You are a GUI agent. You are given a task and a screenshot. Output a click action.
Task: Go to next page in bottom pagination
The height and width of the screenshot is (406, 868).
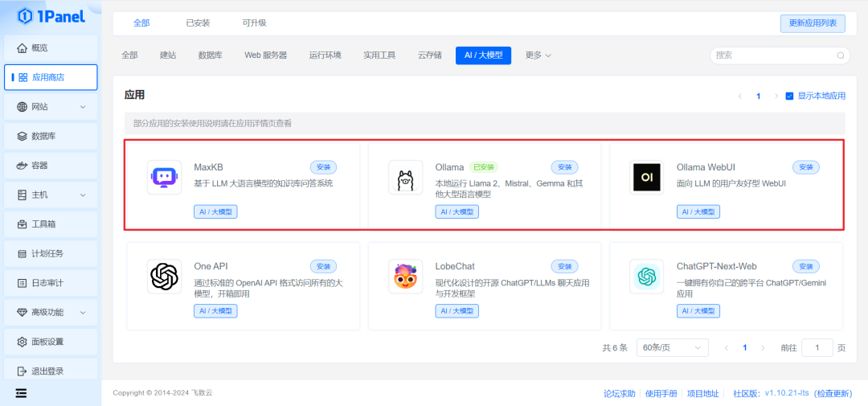coord(763,348)
